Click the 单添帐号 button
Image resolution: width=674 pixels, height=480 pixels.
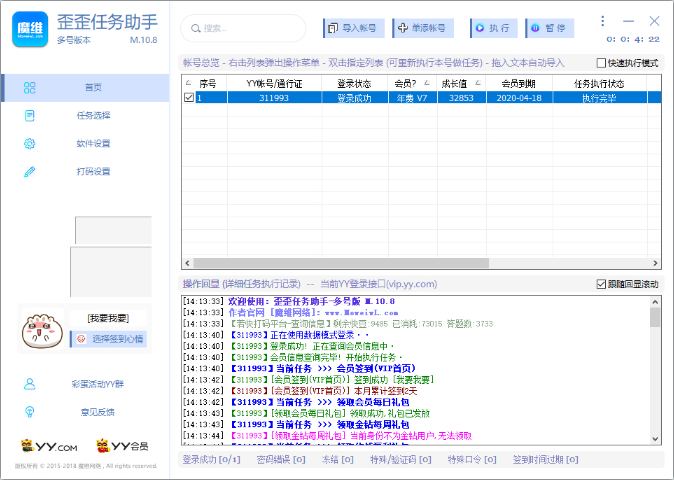pyautogui.click(x=423, y=28)
